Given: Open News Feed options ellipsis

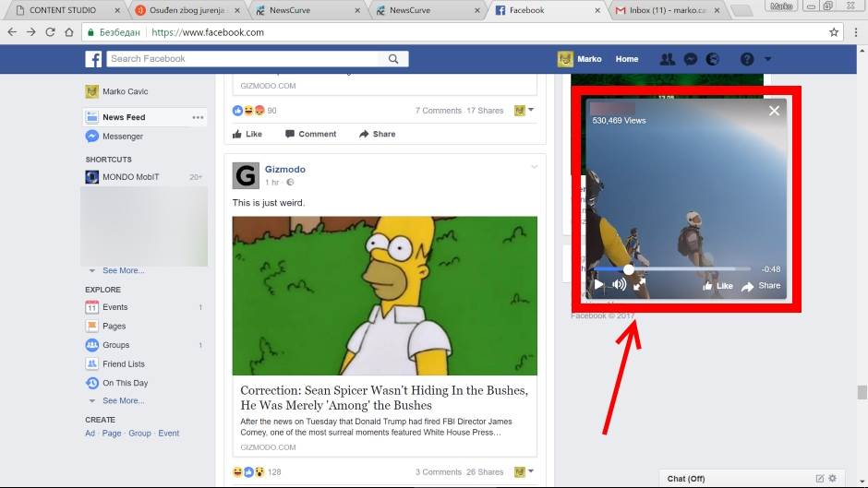Looking at the screenshot, I should [x=198, y=117].
